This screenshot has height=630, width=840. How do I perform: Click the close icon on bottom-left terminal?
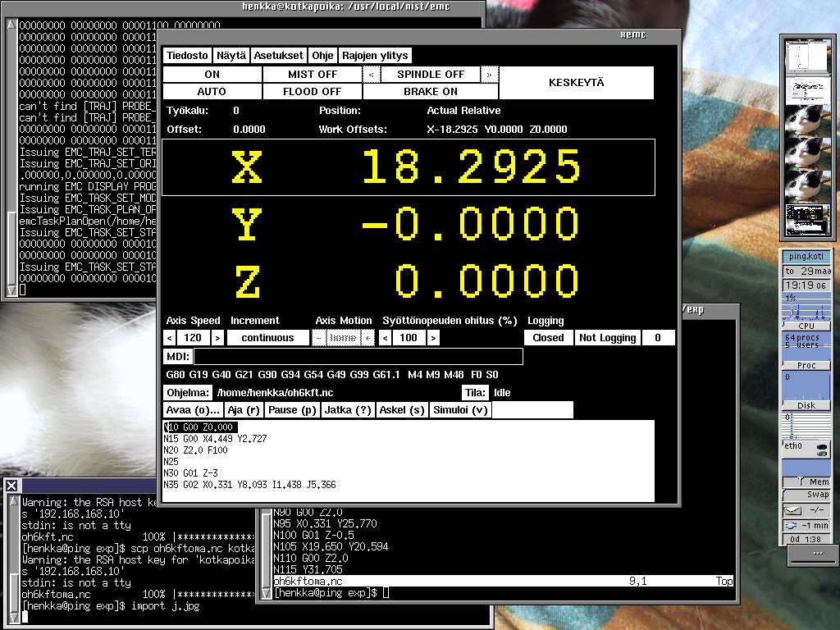click(11, 486)
